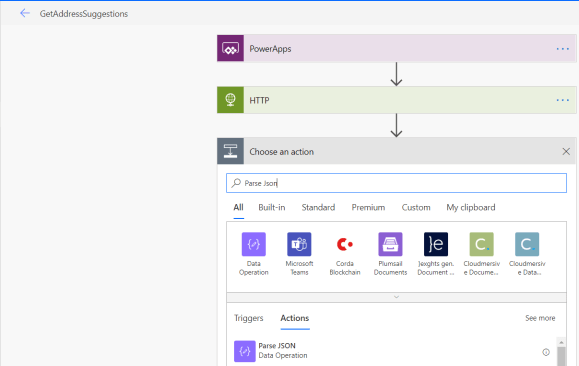Click the GetAddressSuggestions flow name
The image size is (579, 366).
tap(84, 14)
